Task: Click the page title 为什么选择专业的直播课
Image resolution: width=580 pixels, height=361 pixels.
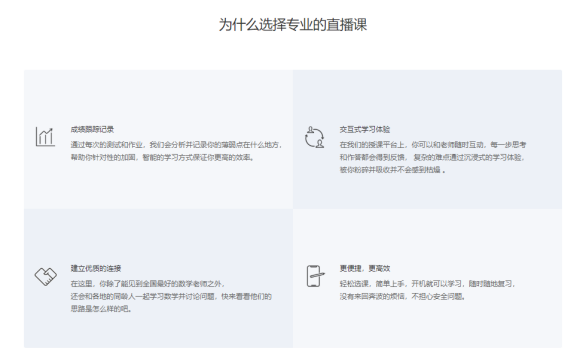Action: click(x=293, y=25)
